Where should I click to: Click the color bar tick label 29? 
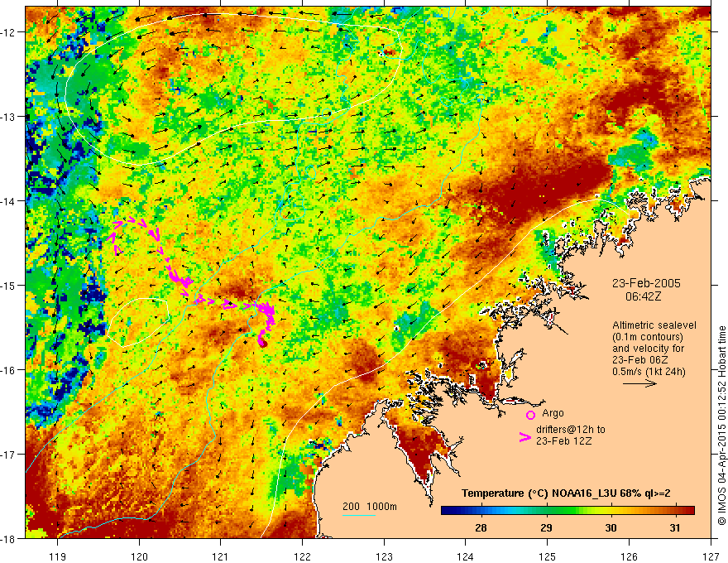[x=546, y=527]
